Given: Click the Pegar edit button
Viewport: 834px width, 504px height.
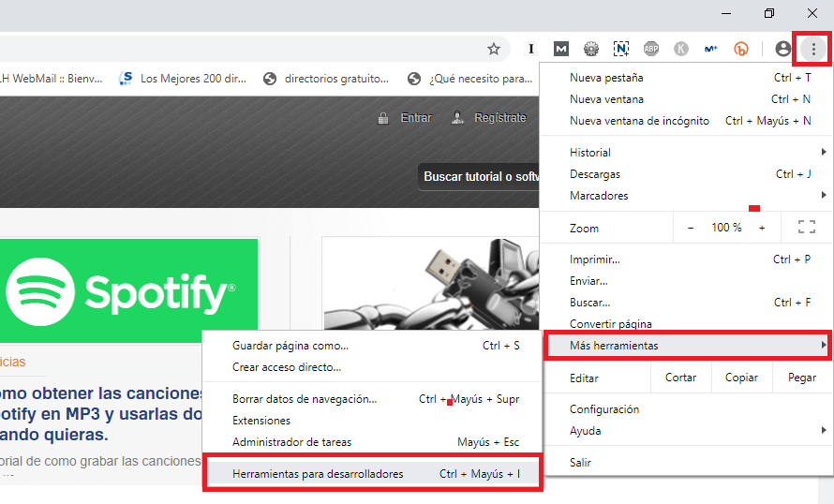Looking at the screenshot, I should coord(802,378).
